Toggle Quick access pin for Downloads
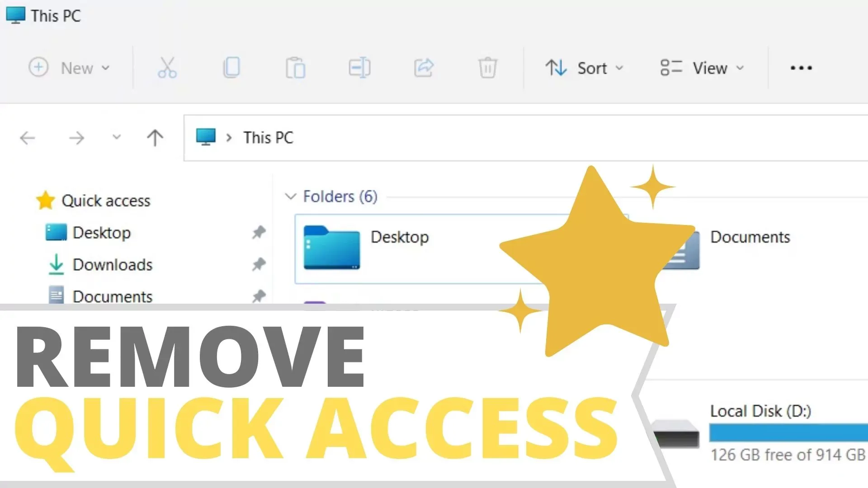 [259, 264]
